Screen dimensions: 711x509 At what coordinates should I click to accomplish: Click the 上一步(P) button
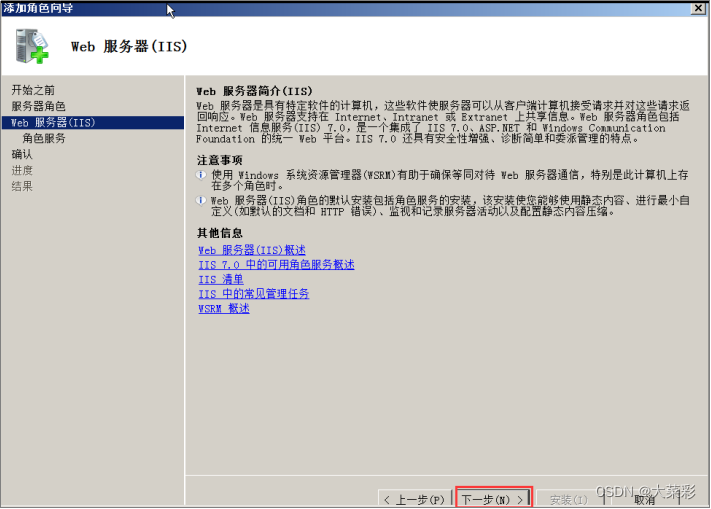414,499
